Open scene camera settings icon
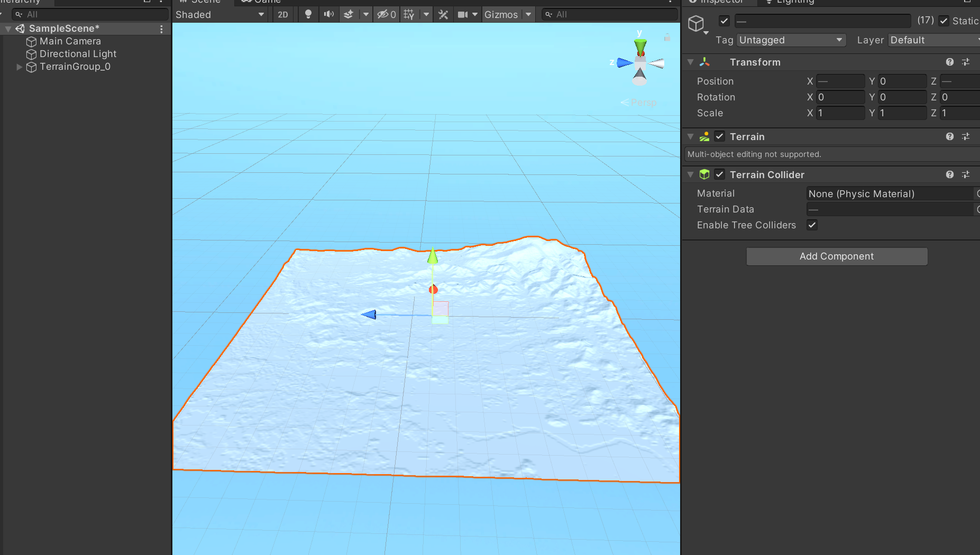 (463, 14)
